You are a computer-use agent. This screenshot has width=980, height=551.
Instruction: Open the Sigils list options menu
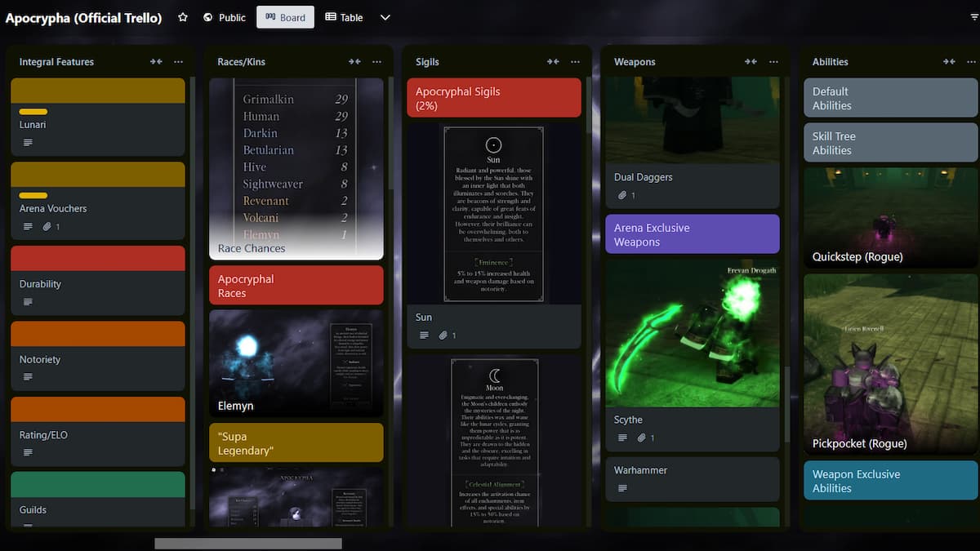tap(576, 62)
